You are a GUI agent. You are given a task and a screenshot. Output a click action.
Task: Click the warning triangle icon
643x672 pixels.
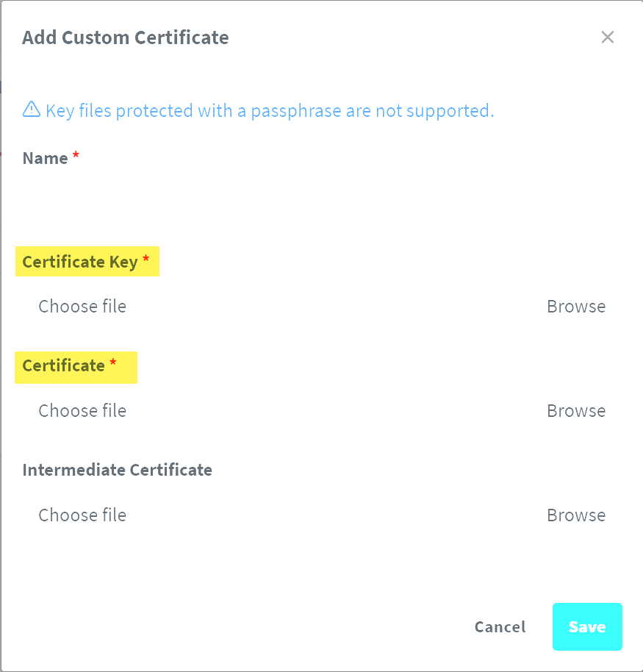coord(32,110)
